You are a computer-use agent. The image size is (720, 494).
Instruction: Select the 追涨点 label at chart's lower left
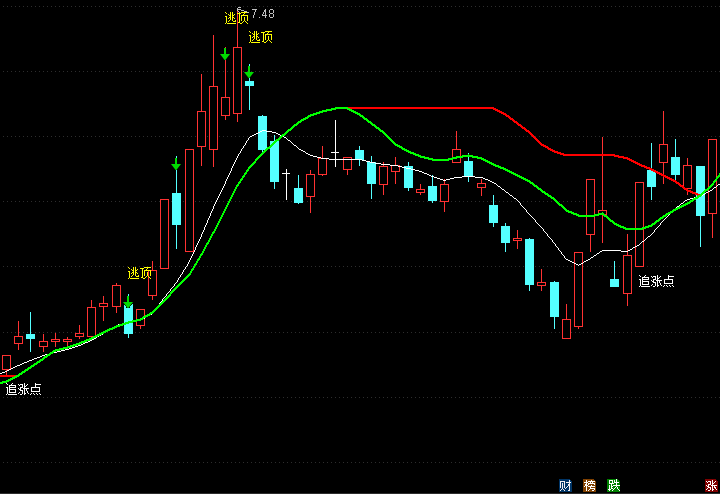(23, 389)
